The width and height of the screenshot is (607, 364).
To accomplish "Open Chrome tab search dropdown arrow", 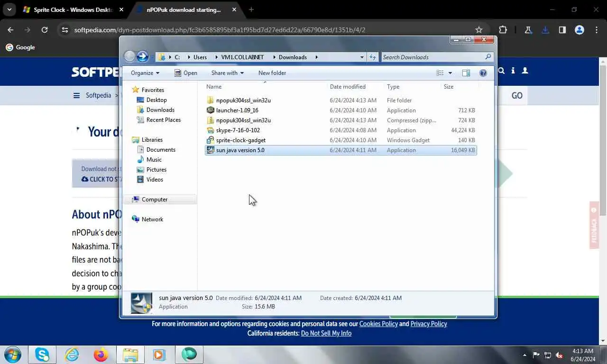I will point(9,9).
